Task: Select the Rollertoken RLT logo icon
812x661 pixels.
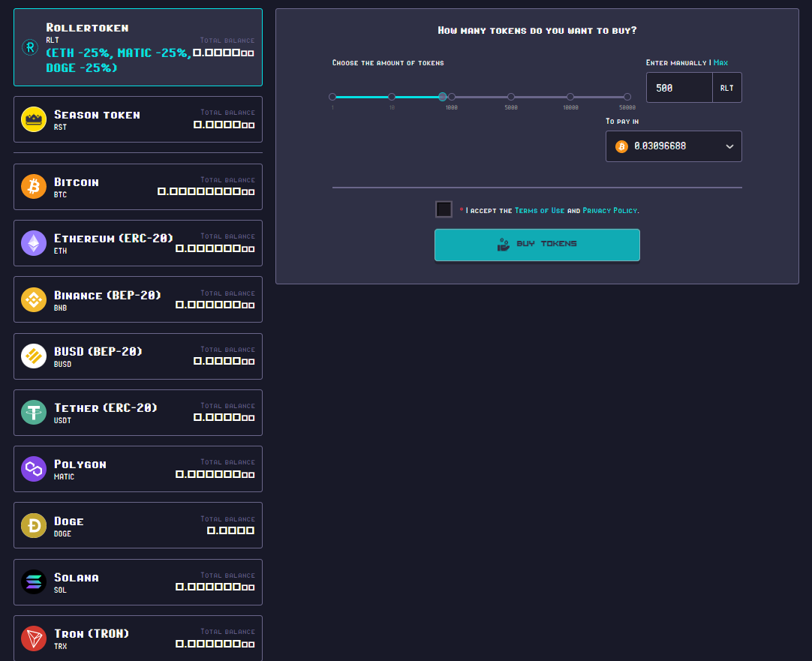Action: click(29, 47)
